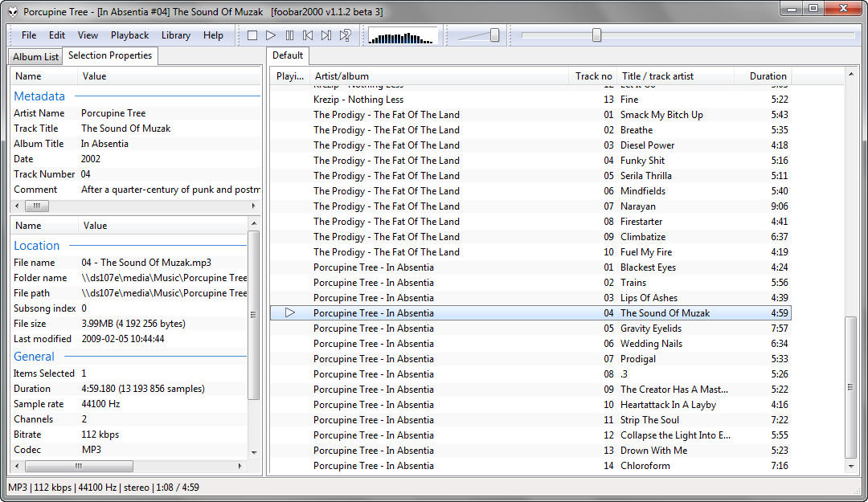
Task: Click the now-playing arrow indicator in playlist
Action: coord(289,312)
